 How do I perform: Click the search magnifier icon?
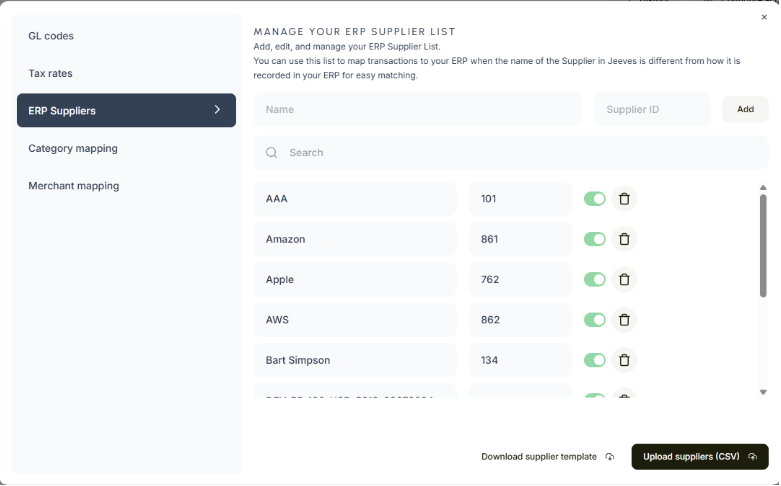271,153
